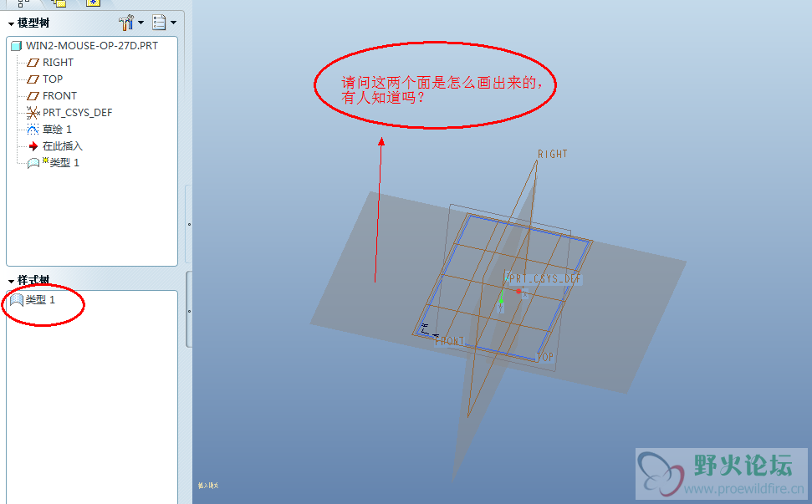This screenshot has height=504, width=812.
Task: Click the coordinate system icon of PRT_CSYS_DEF
Action: (33, 113)
